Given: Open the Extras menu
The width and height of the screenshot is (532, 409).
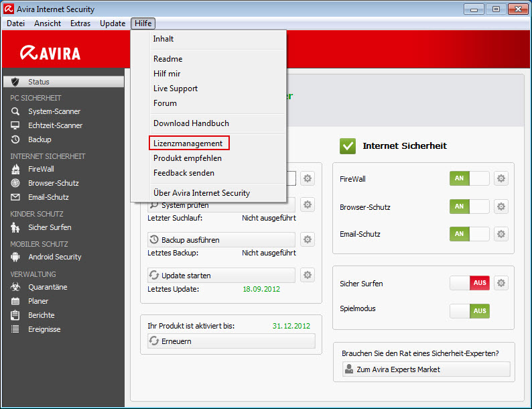Looking at the screenshot, I should (80, 23).
